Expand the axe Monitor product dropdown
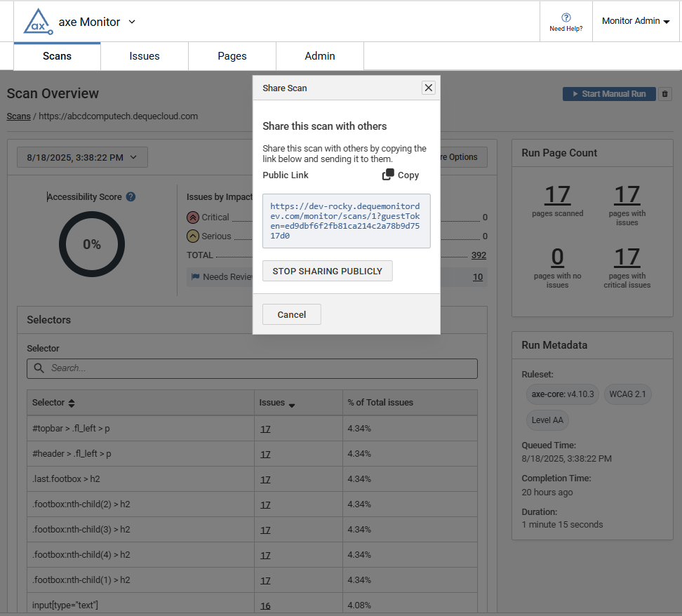The width and height of the screenshot is (682, 616). [x=132, y=22]
